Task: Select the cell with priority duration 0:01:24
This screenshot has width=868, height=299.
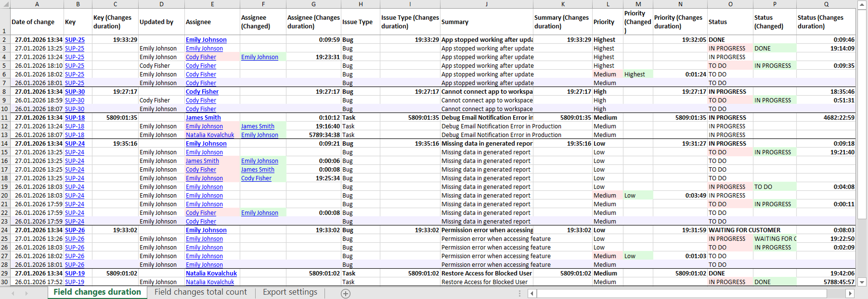Action: coord(680,75)
